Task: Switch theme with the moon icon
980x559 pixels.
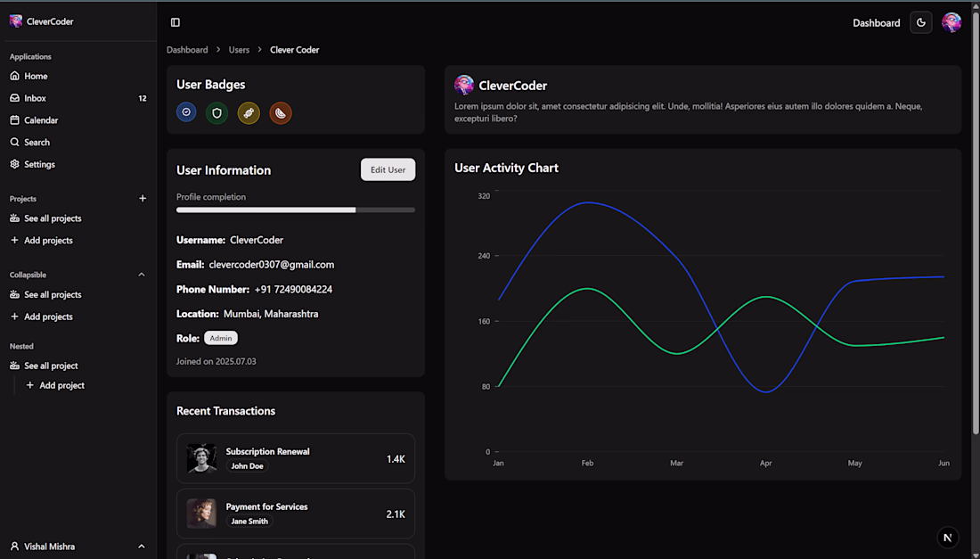Action: 920,22
